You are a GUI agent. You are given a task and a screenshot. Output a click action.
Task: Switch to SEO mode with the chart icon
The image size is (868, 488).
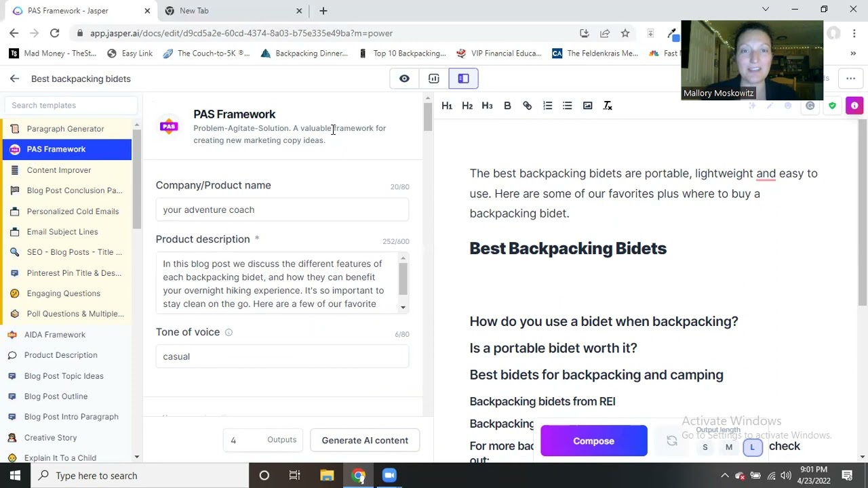pyautogui.click(x=434, y=79)
